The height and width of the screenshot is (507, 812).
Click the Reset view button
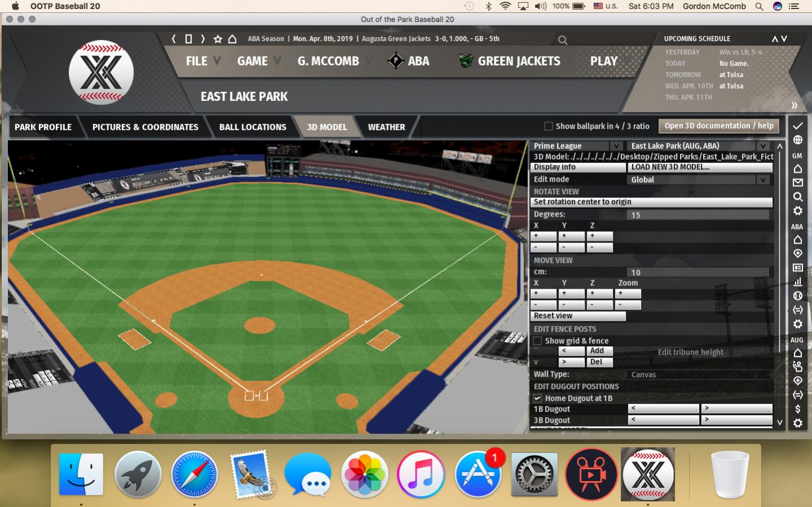(578, 316)
